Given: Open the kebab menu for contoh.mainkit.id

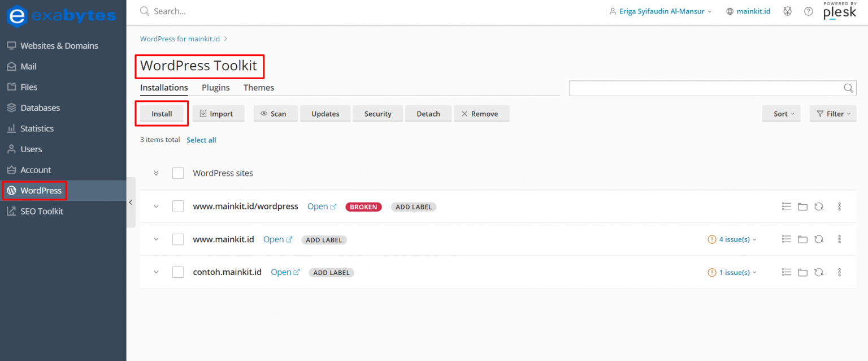Looking at the screenshot, I should (x=840, y=272).
